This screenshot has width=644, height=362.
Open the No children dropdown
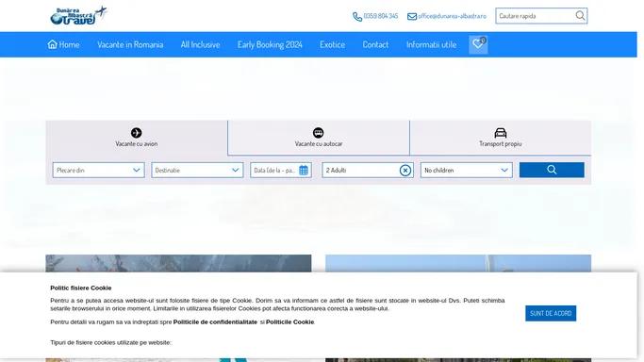(x=467, y=170)
